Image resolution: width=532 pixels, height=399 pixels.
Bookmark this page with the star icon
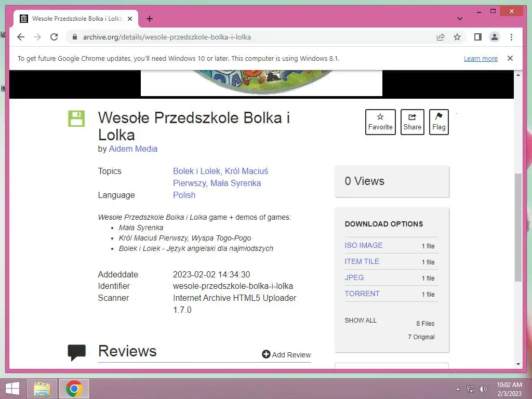click(x=457, y=37)
